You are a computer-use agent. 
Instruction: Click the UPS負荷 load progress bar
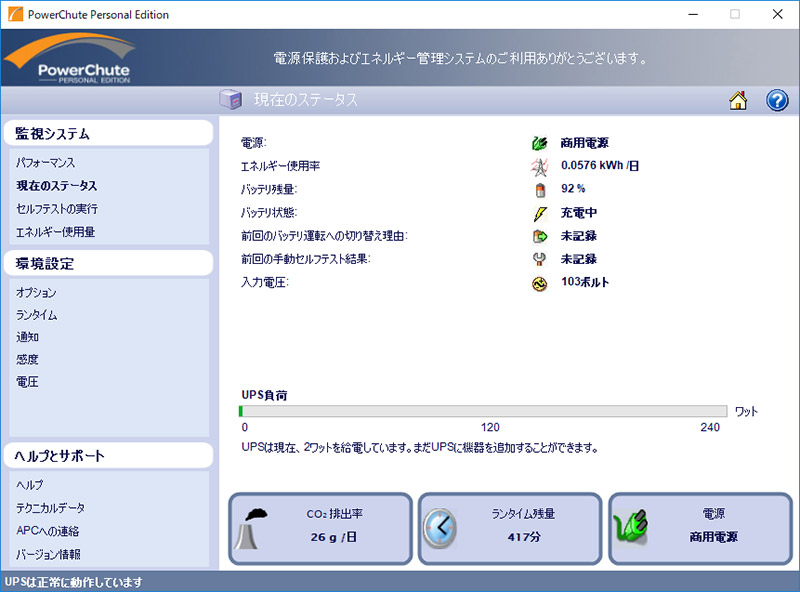[483, 411]
